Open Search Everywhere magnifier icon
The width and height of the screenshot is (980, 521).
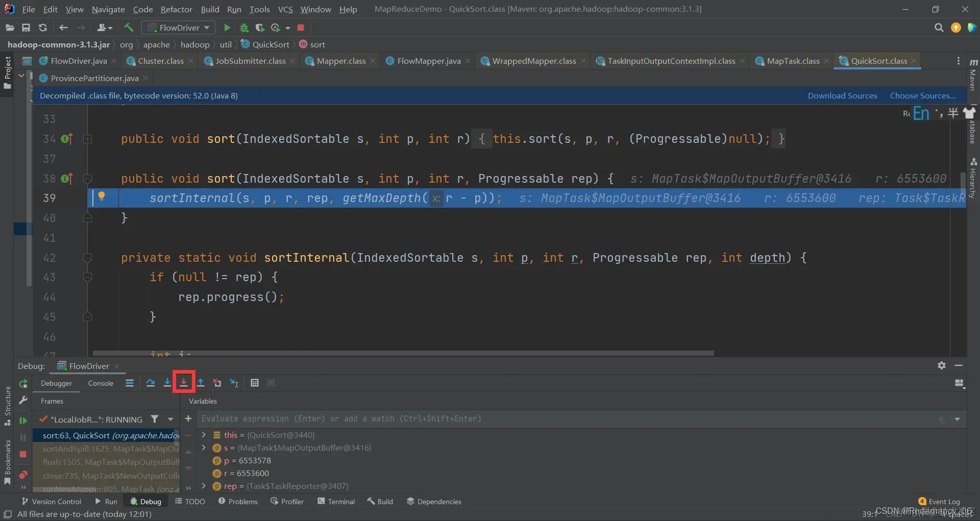939,28
